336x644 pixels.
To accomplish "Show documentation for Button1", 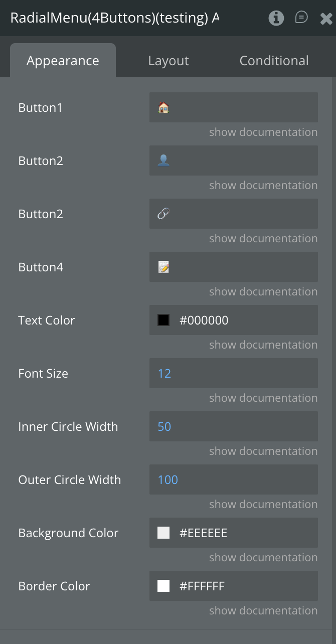I will 263,132.
